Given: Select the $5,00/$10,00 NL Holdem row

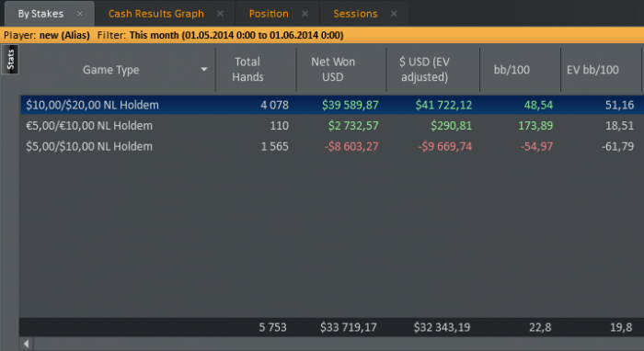Looking at the screenshot, I should pyautogui.click(x=332, y=146).
